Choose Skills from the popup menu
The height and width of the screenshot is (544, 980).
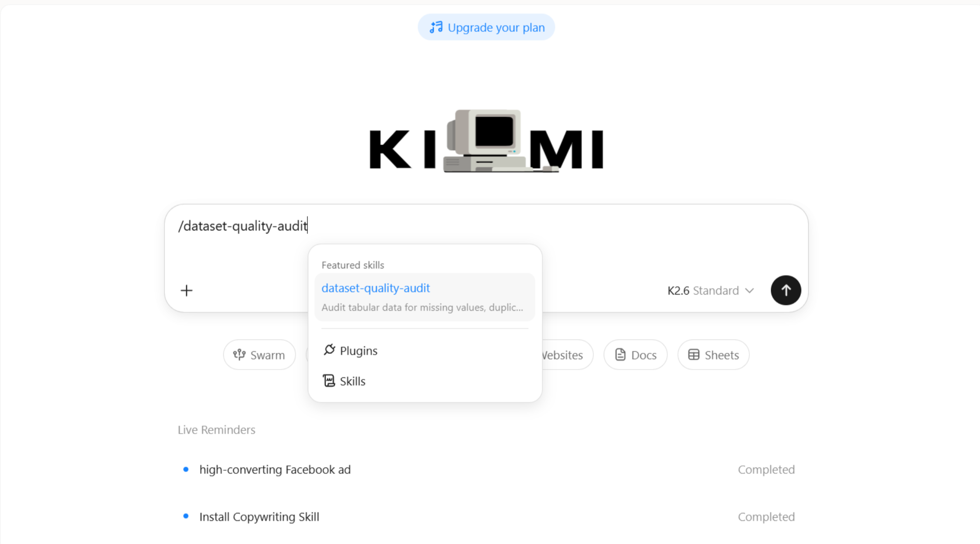425,381
